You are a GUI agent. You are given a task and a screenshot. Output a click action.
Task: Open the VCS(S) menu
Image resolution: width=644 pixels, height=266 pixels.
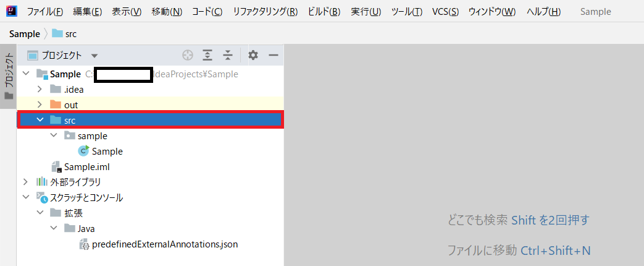[446, 12]
